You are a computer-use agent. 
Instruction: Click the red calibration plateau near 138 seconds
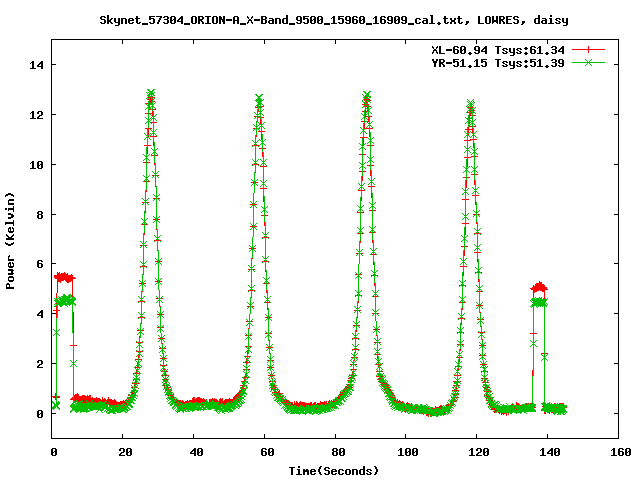pyautogui.click(x=539, y=287)
